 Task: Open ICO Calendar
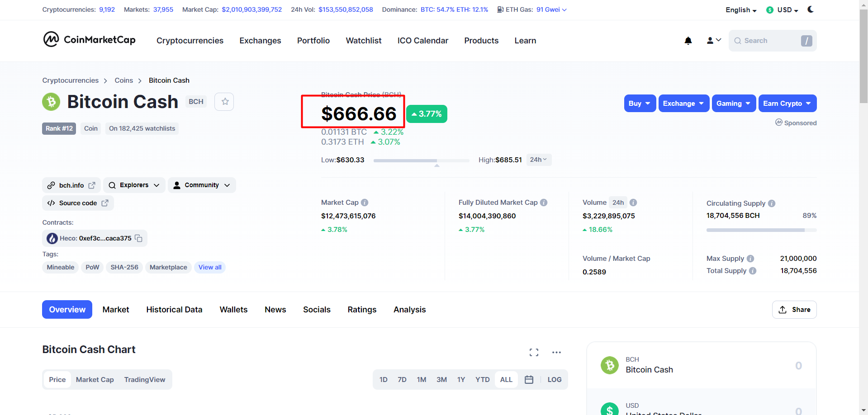(423, 41)
